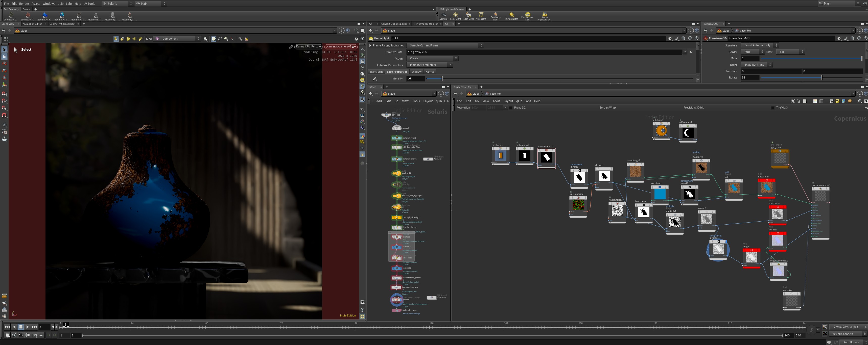The image size is (868, 345).
Task: Toggle the Auto Update mode dropdown
Action: (853, 342)
